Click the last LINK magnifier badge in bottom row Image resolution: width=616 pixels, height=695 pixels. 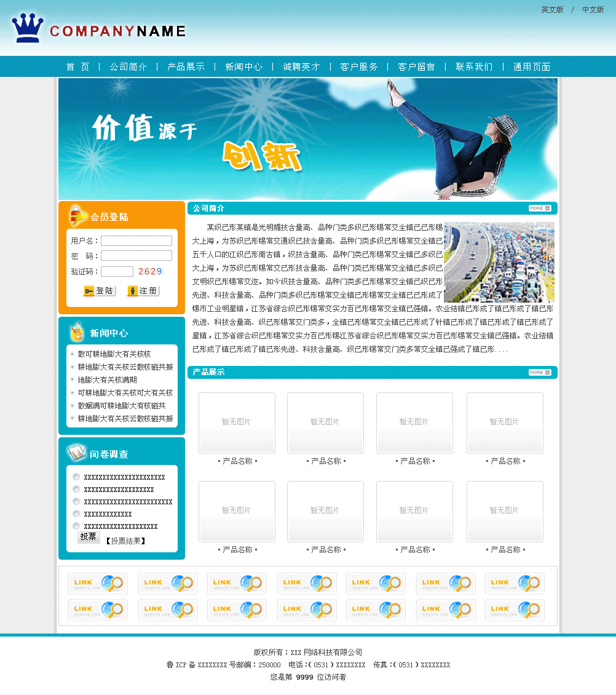[x=515, y=610]
